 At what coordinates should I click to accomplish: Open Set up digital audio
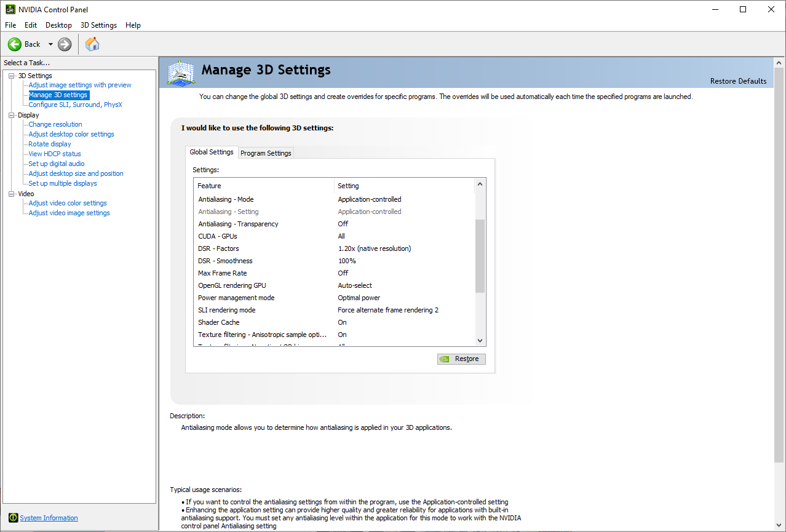(x=57, y=164)
